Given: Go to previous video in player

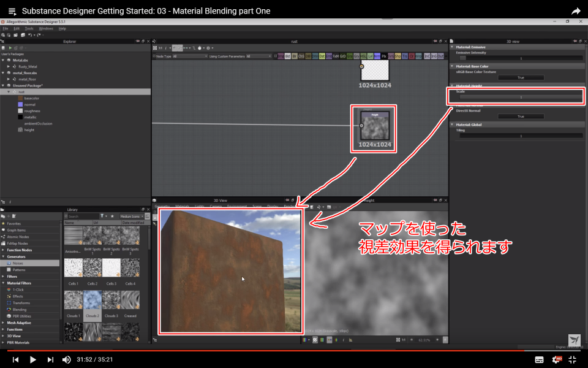Looking at the screenshot, I should 15,360.
